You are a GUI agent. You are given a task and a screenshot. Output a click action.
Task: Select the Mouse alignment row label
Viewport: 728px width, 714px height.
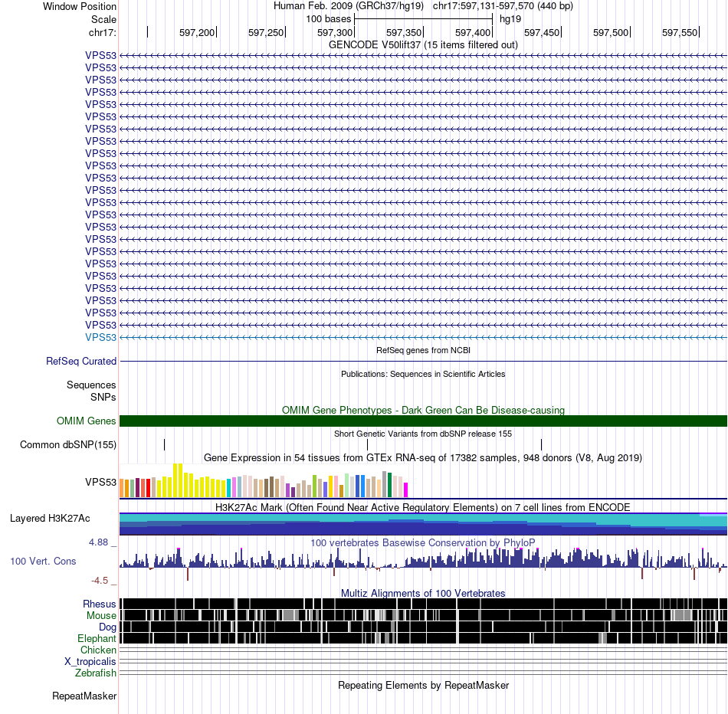[x=101, y=616]
